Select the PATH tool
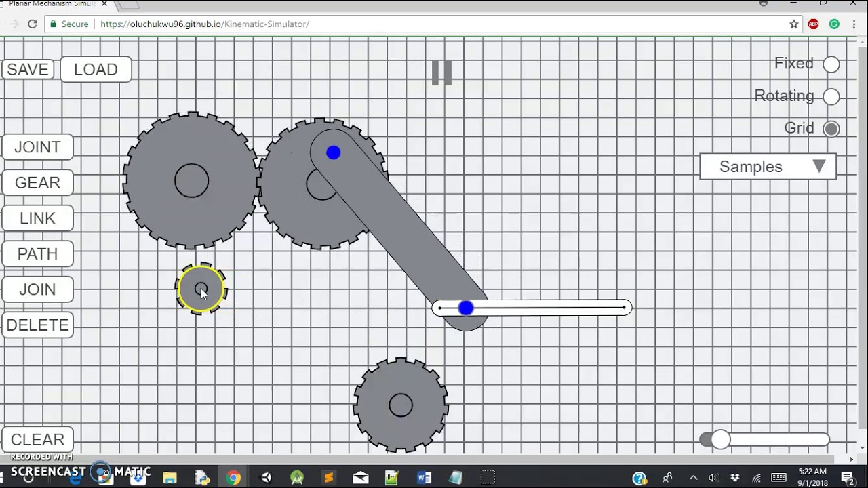 [x=37, y=254]
